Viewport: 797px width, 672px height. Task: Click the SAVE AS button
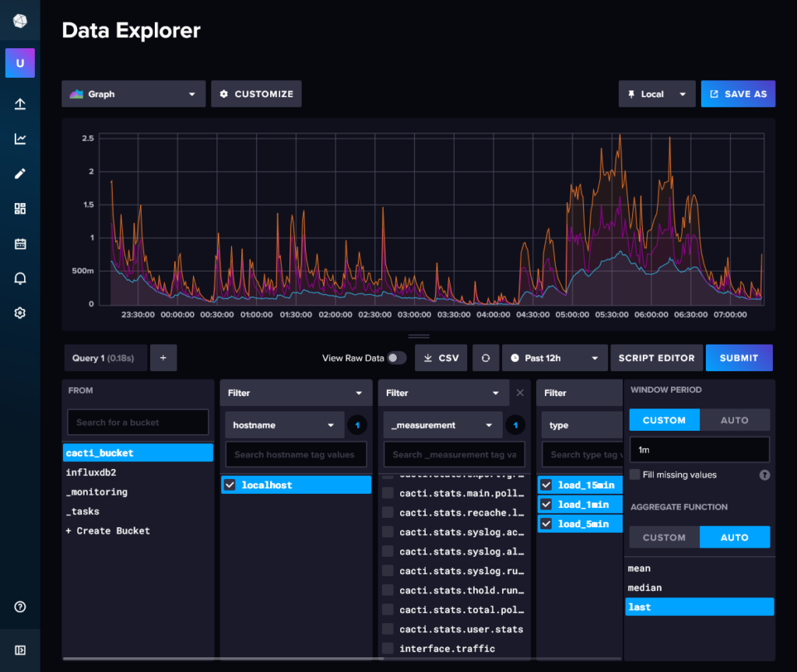point(738,93)
